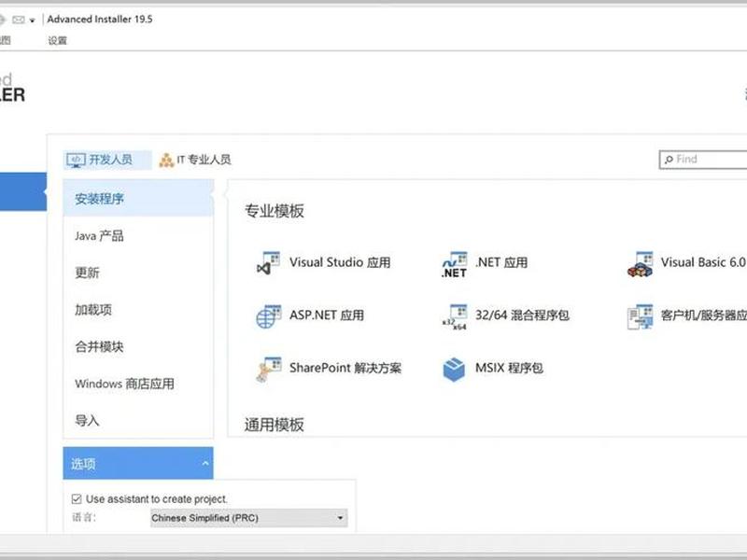Open the Visual Studio 应用 template icon
Image resolution: width=747 pixels, height=560 pixels.
pos(268,263)
